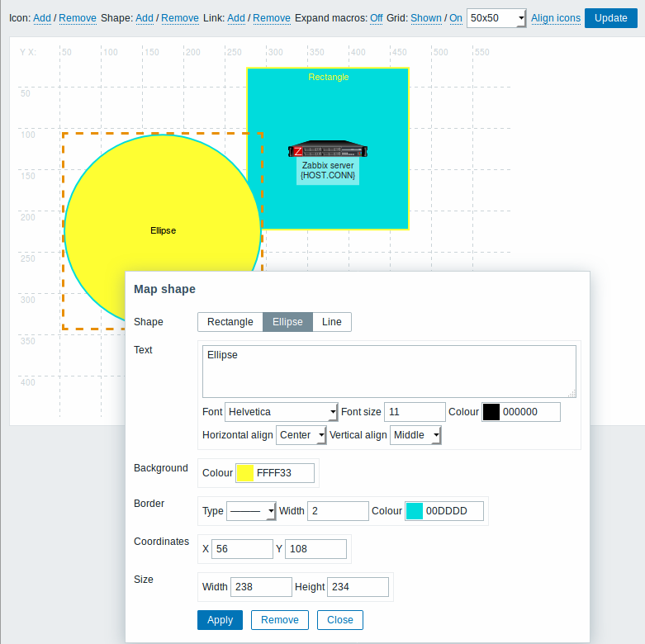Open the black text colour swatch

coord(491,412)
